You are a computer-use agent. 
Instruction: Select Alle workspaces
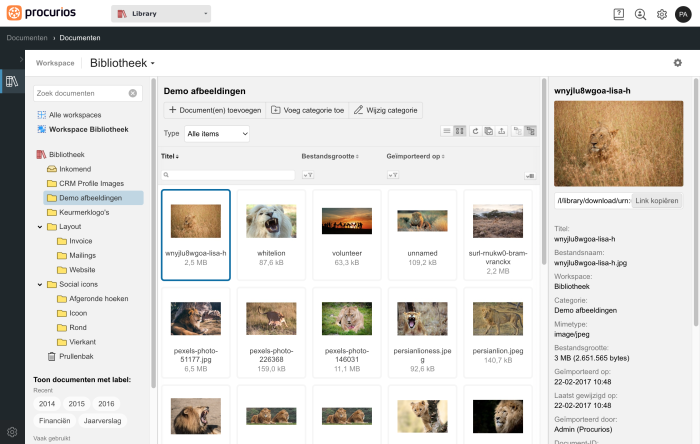point(70,115)
